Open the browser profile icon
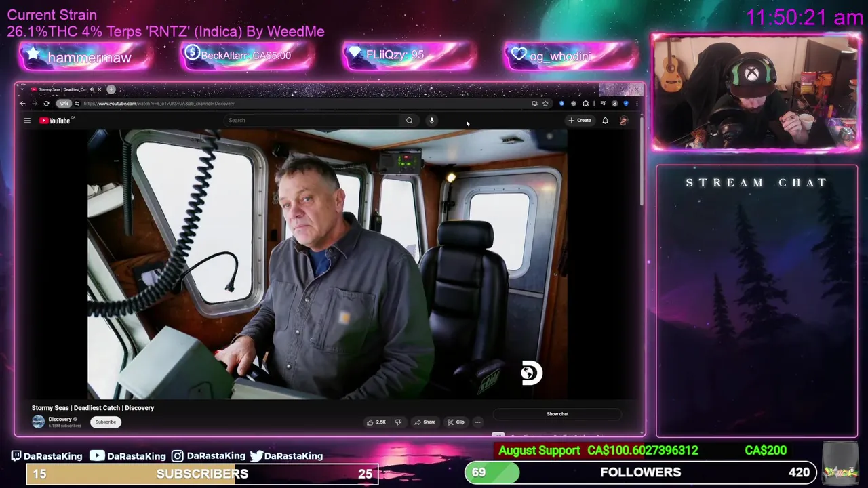 point(614,104)
